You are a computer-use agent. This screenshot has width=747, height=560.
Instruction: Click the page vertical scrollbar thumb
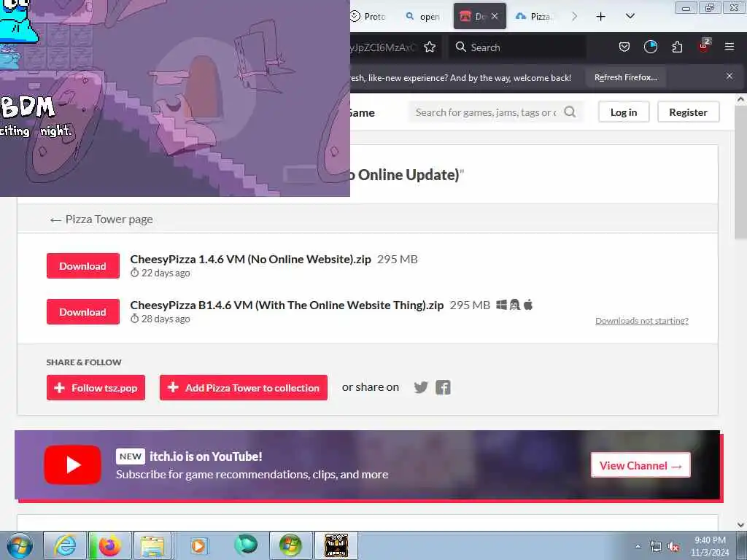740,172
